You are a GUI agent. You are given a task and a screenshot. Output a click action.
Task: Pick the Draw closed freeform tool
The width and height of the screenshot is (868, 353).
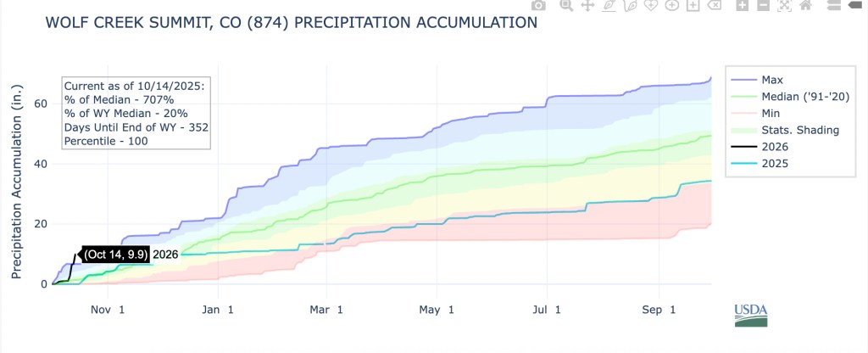point(651,6)
